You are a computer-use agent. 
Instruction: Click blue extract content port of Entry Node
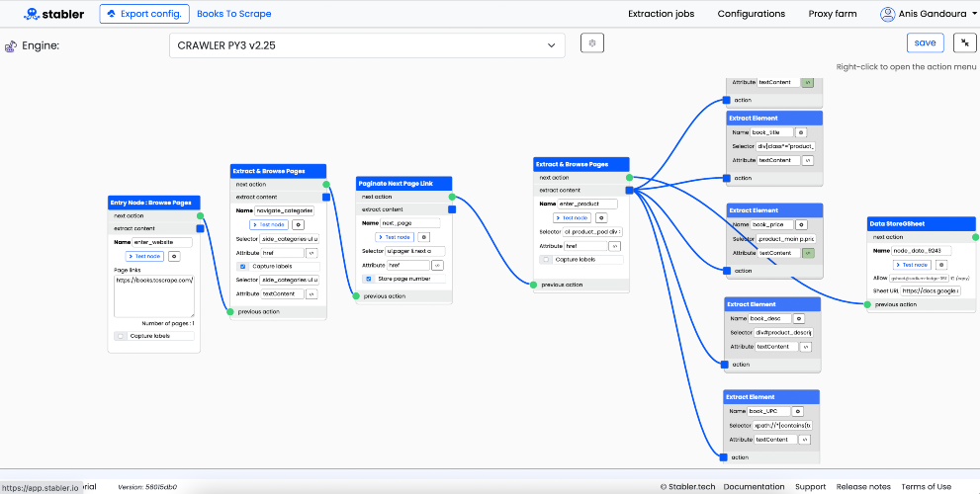(200, 228)
